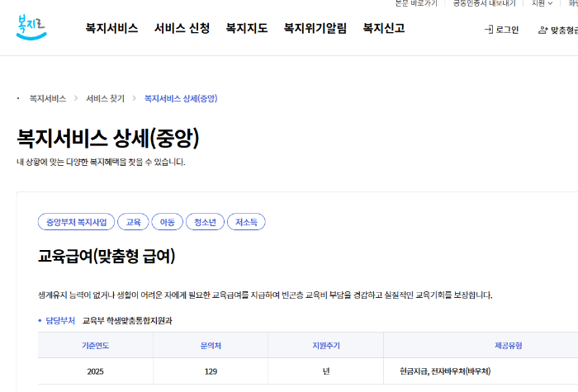Click the 담당부처 label

[60, 320]
